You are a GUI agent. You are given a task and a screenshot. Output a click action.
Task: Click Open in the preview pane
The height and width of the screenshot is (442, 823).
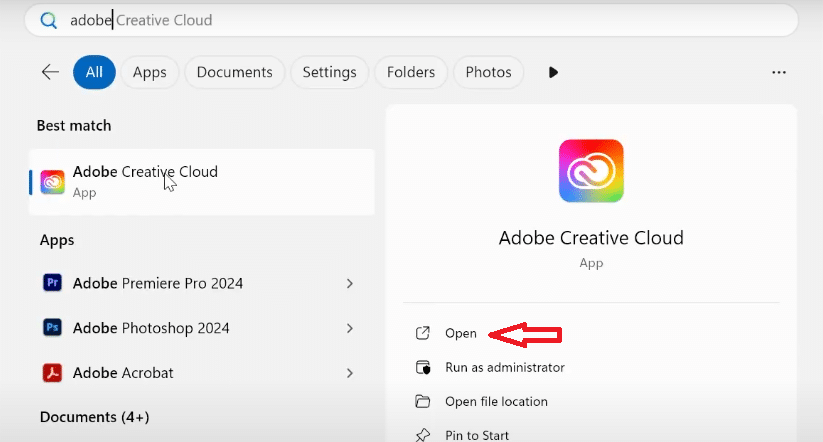tap(460, 333)
